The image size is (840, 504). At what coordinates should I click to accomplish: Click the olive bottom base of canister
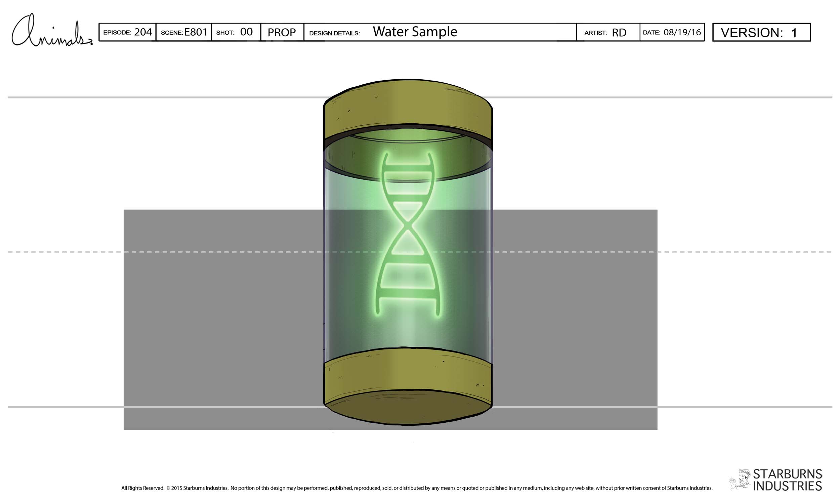(408, 385)
